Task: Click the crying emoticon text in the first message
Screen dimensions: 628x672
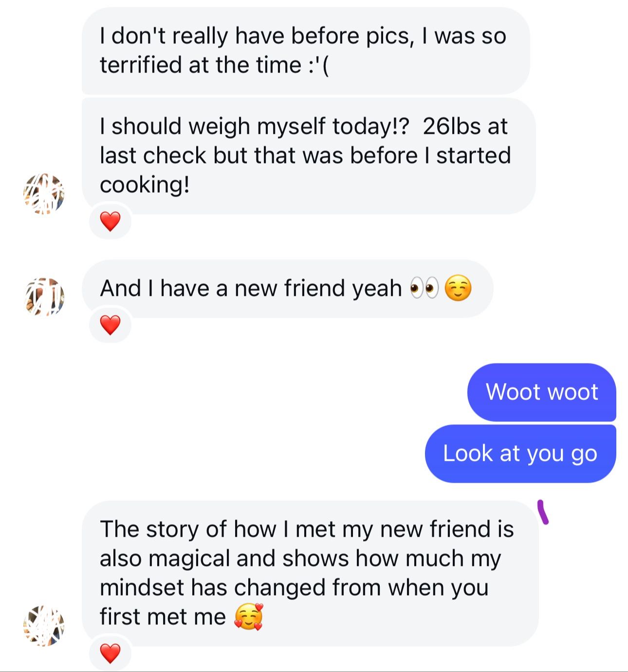Action: (x=318, y=65)
